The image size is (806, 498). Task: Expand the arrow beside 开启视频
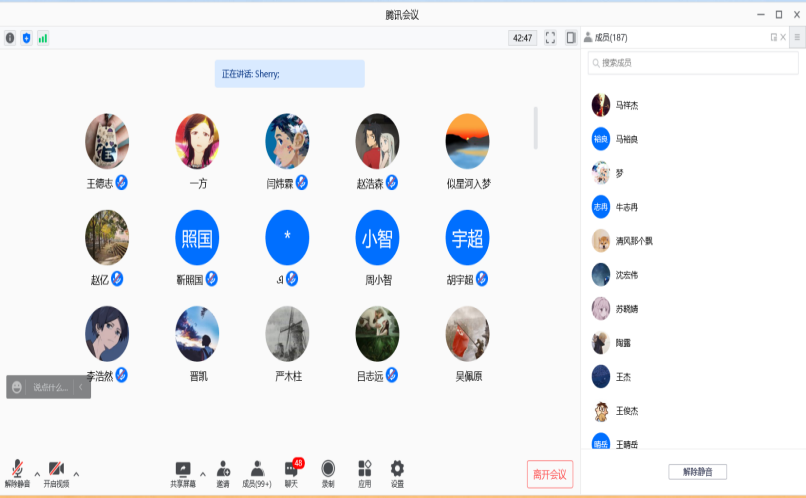[x=76, y=473]
